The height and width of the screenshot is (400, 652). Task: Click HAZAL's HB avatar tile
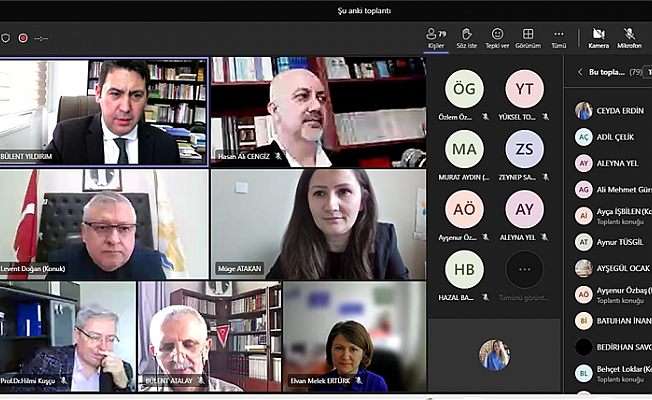coord(464,270)
